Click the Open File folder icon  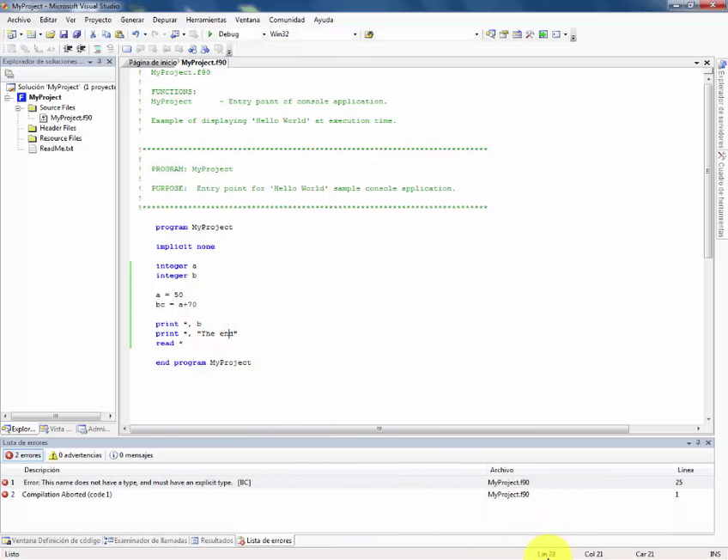pyautogui.click(x=51, y=34)
